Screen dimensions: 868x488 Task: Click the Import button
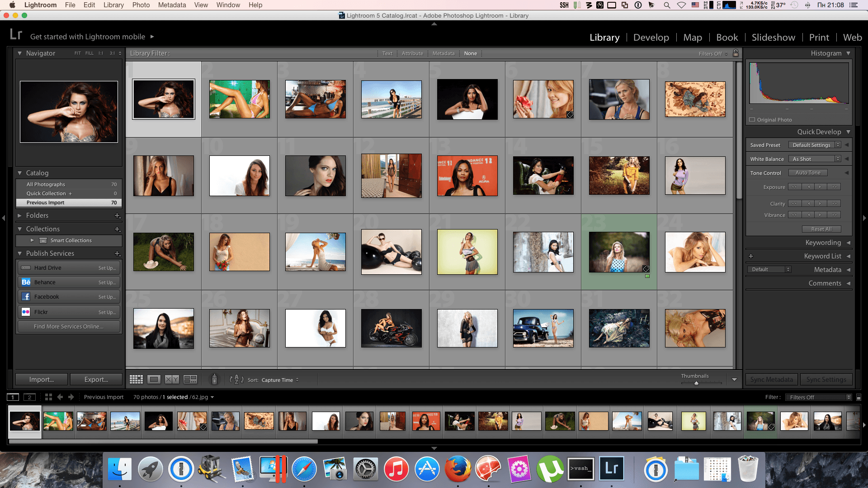(x=41, y=379)
